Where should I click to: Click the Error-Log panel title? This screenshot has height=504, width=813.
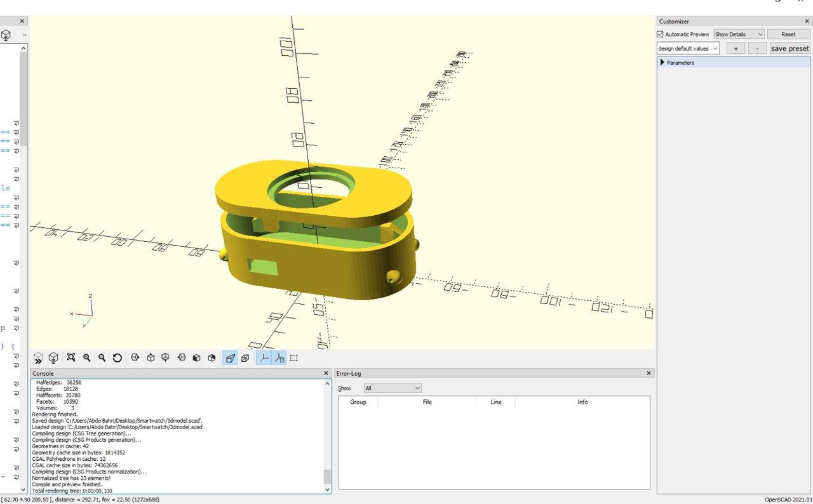pyautogui.click(x=349, y=373)
